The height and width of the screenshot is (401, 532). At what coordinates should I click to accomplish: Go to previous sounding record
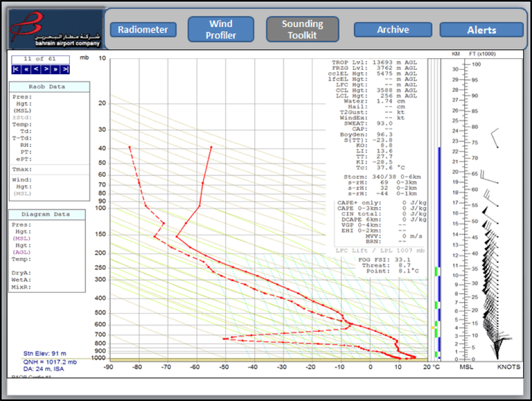[x=35, y=69]
